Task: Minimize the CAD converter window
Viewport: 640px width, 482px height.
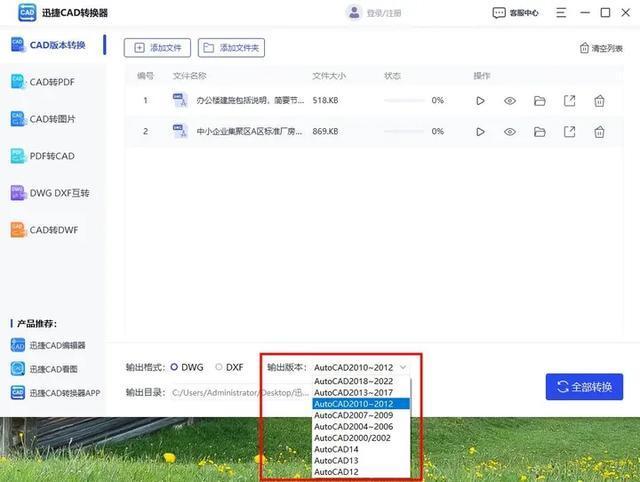Action: tap(585, 13)
